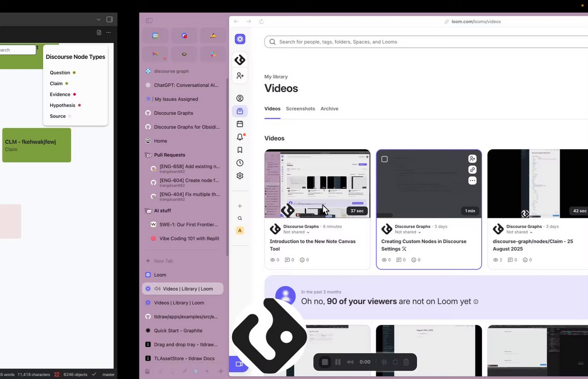This screenshot has height=379, width=588.
Task: Open the pinned Google Calendar favorite
Action: pyautogui.click(x=155, y=35)
